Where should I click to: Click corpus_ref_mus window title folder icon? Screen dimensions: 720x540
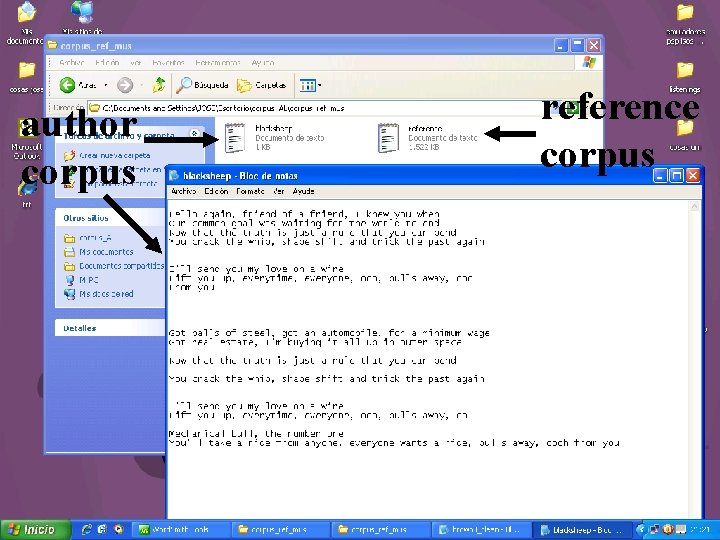pyautogui.click(x=52, y=45)
